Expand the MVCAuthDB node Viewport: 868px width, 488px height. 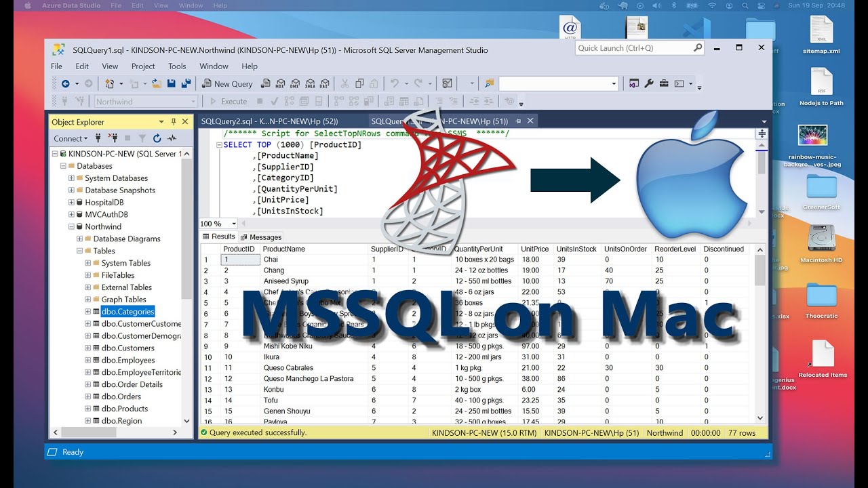(x=71, y=214)
